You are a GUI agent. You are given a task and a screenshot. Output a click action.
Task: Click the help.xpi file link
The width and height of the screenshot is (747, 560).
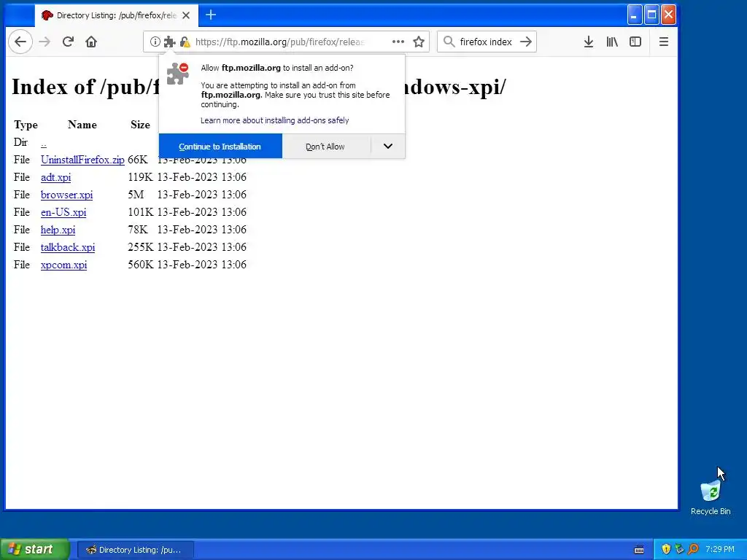point(58,230)
